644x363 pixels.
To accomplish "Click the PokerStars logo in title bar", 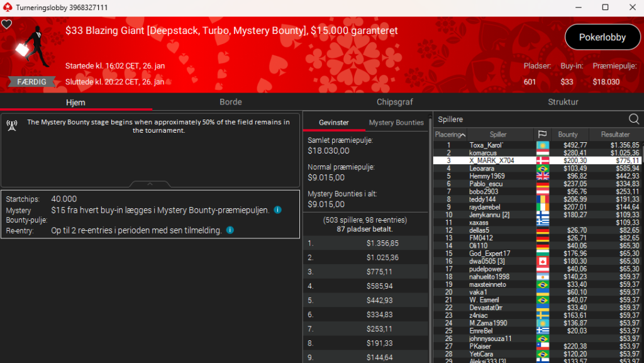I will click(7, 8).
